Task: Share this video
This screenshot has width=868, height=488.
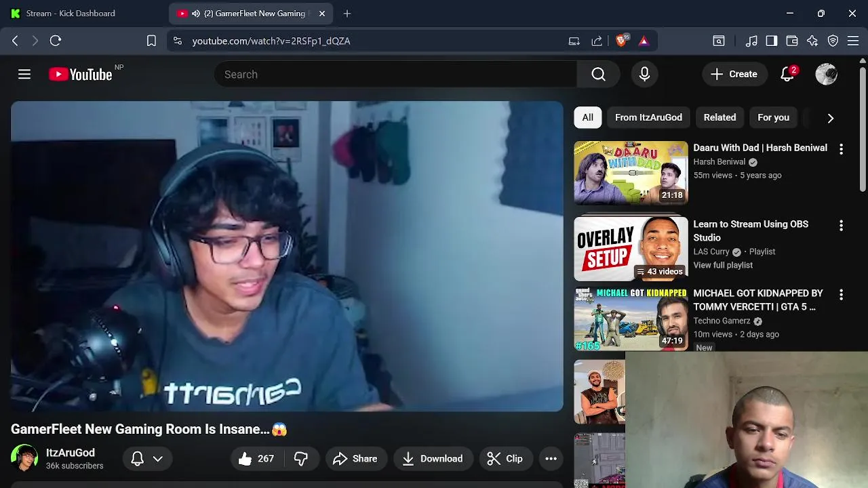Action: point(355,459)
